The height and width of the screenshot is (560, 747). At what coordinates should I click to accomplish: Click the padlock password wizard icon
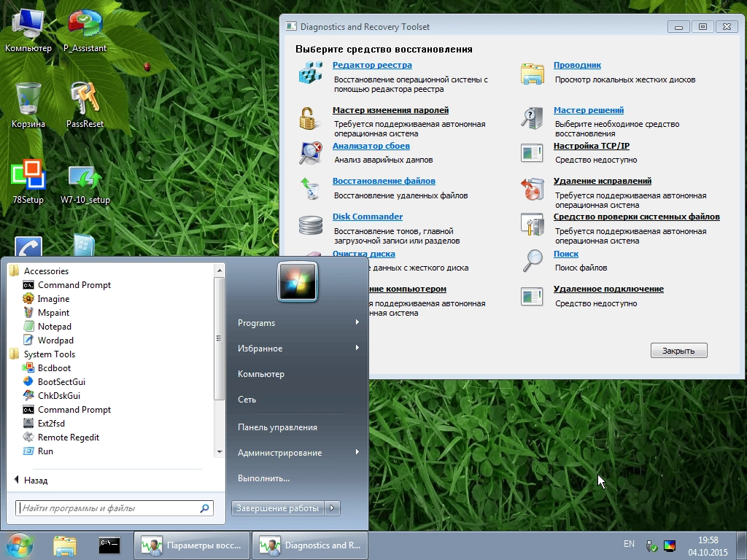[x=309, y=118]
